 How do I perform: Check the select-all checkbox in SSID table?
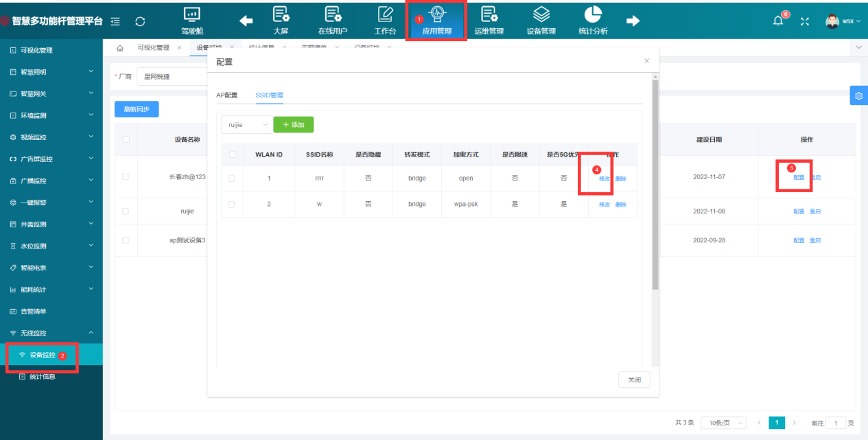(232, 154)
